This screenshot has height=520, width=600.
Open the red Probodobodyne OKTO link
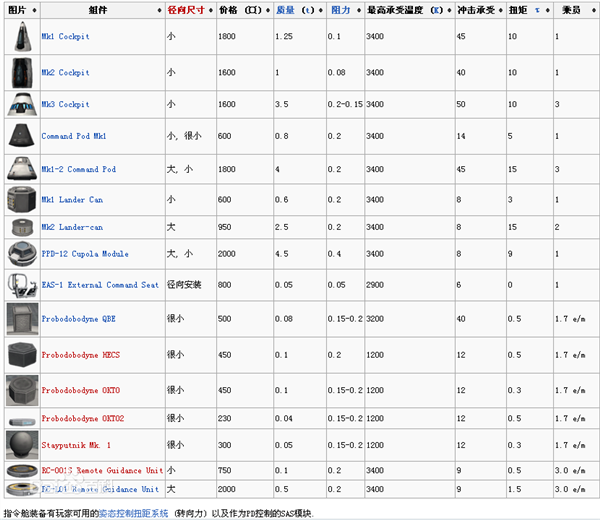coord(81,390)
